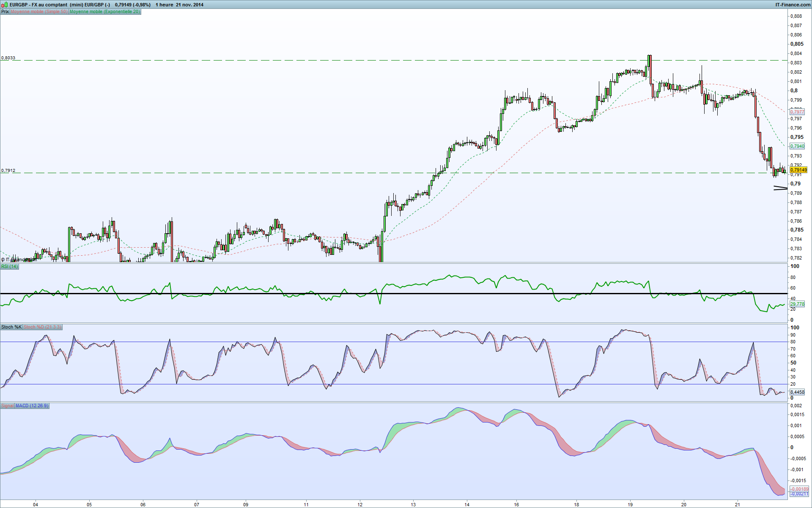Image resolution: width=812 pixels, height=508 pixels.
Task: Click the stochastic value tag 8,4458
Action: (797, 392)
